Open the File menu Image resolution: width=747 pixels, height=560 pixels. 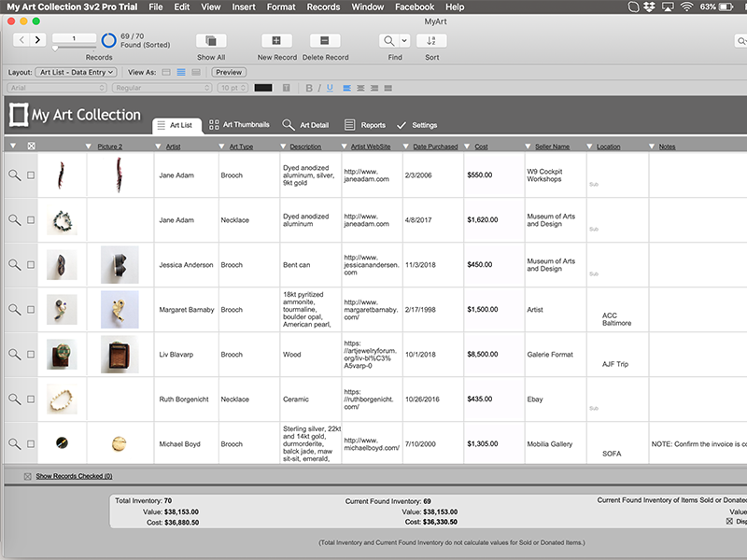(x=155, y=7)
